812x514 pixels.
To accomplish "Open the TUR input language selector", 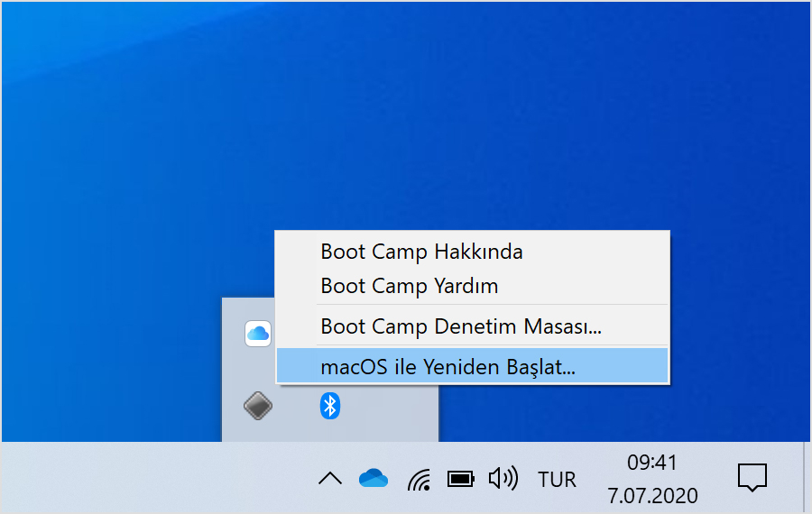I will point(557,479).
